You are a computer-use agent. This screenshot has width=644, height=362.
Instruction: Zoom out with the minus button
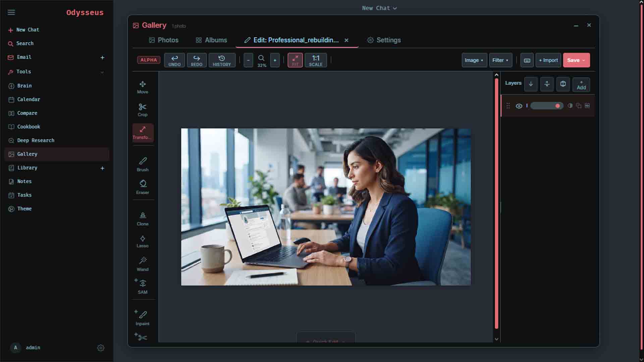pos(248,60)
